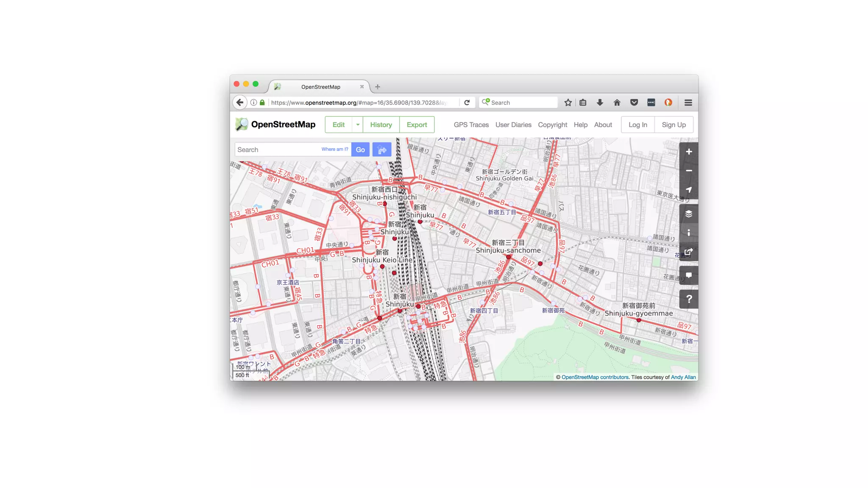Screen dimensions: 868x488
Task: Open a new browser tab
Action: pyautogui.click(x=378, y=87)
